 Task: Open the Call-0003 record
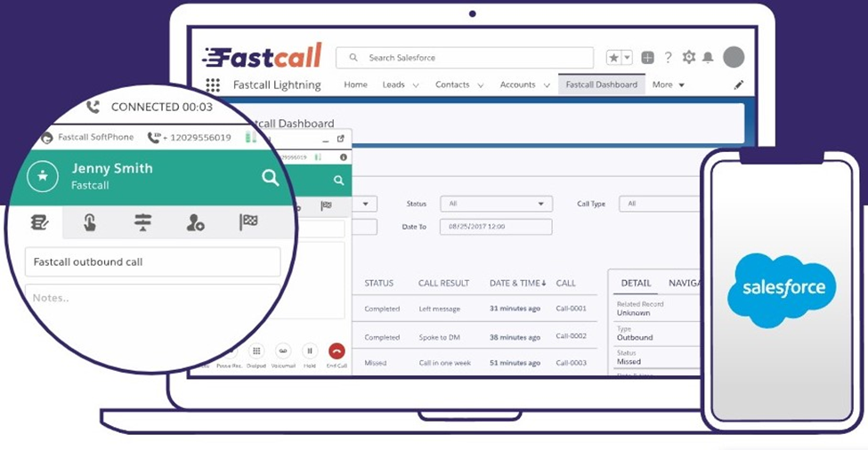(x=571, y=363)
